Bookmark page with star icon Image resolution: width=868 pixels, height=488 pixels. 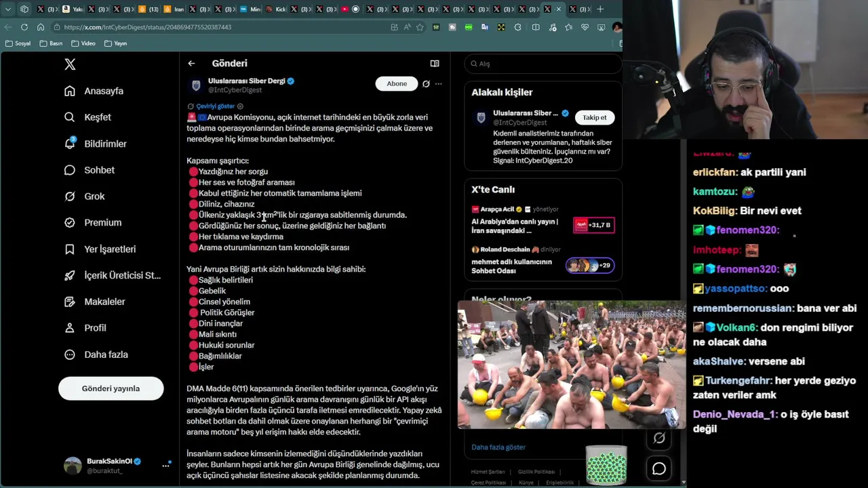pyautogui.click(x=420, y=27)
